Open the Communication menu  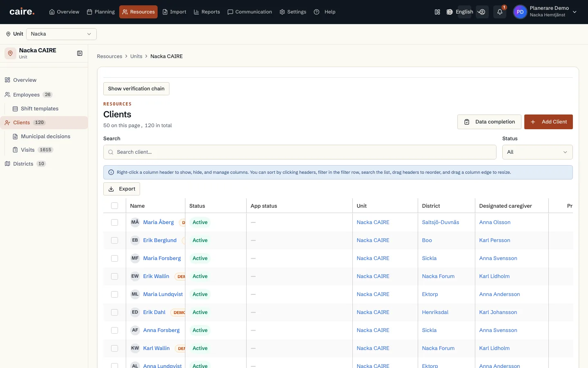(x=250, y=12)
